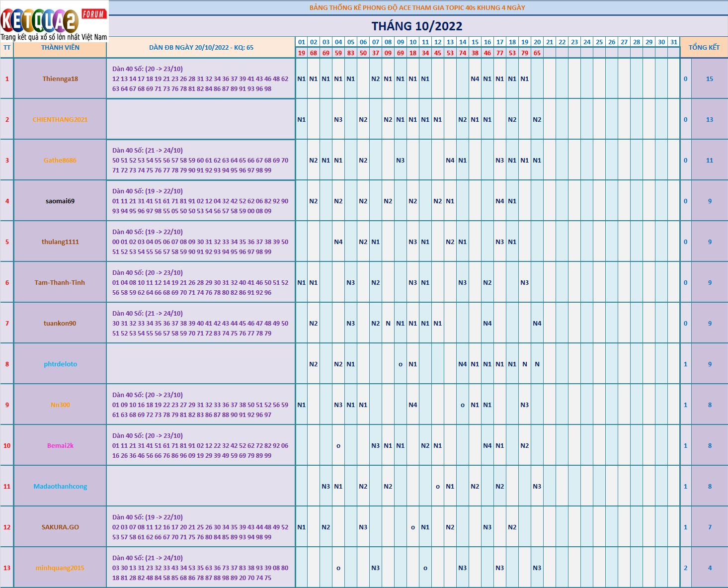This screenshot has width=728, height=588.
Task: Select the result '83' under day 05
Action: pyautogui.click(x=351, y=53)
